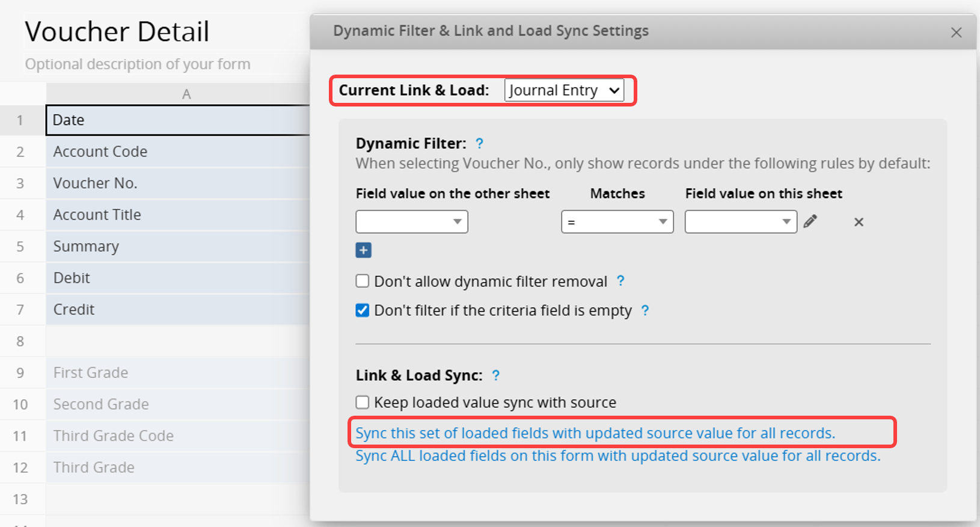Screen dimensions: 980x527
Task: Enable Don't allow dynamic filter removal
Action: click(x=363, y=281)
